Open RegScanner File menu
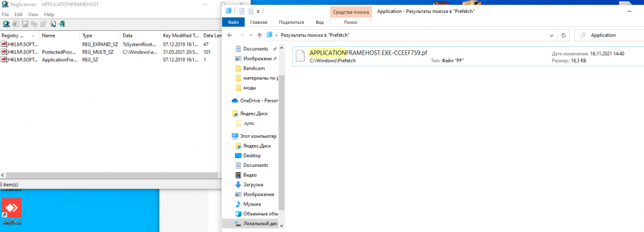This screenshot has width=644, height=232. 5,14
